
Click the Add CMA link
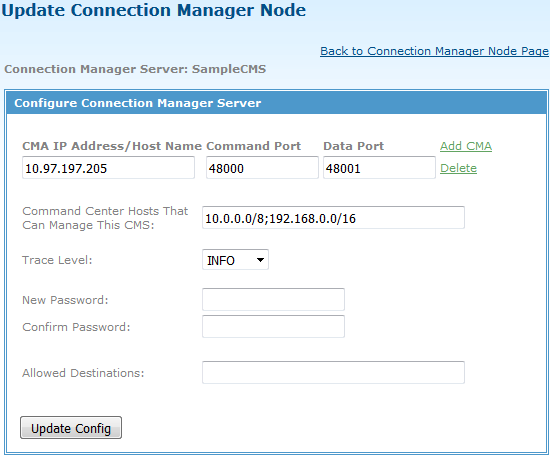(x=466, y=146)
